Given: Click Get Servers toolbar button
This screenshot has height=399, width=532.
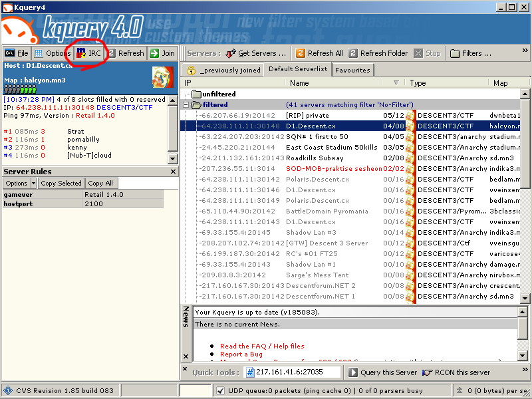Looking at the screenshot, I should click(x=256, y=53).
